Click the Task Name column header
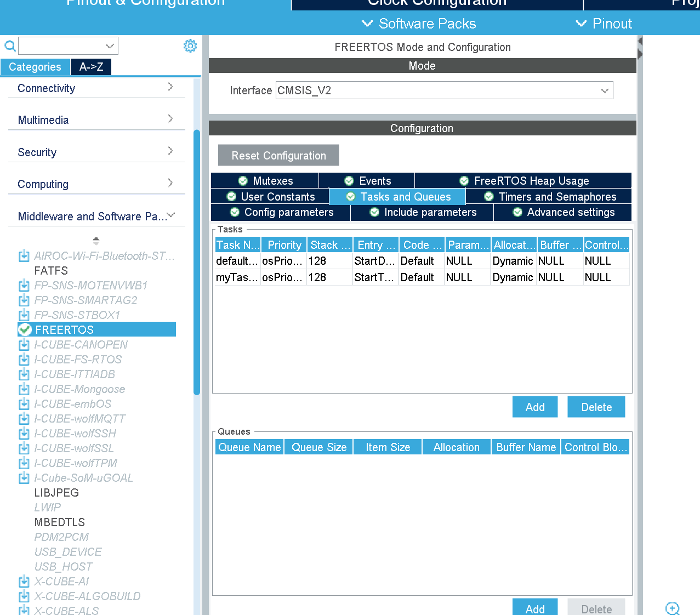The width and height of the screenshot is (700, 615). pos(238,245)
